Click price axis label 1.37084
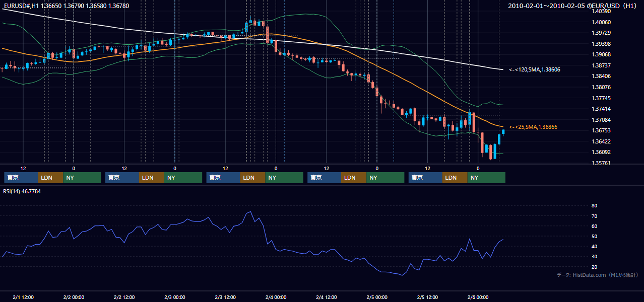644x302 pixels. [601, 120]
